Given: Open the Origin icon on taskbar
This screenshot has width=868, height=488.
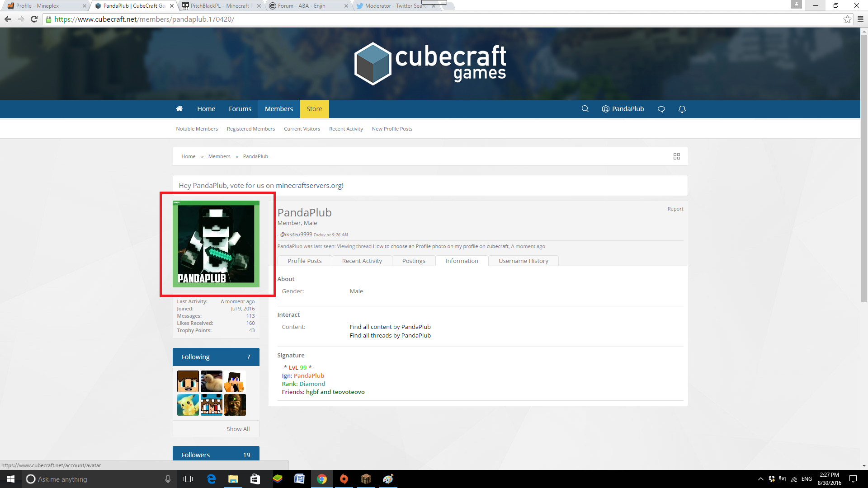Looking at the screenshot, I should point(344,479).
